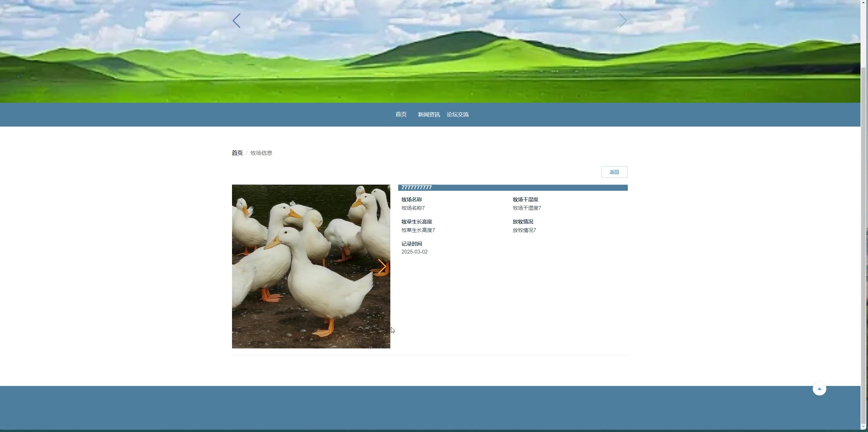
Task: Click the 记录时间 date 2025-03-02
Action: [x=414, y=252]
